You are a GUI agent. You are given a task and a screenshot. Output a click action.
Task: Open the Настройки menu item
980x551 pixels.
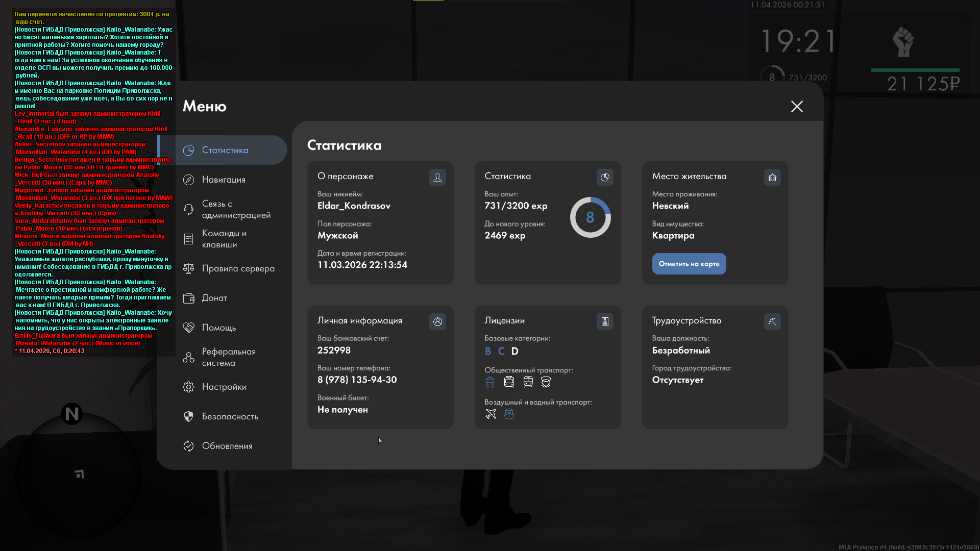pos(224,387)
